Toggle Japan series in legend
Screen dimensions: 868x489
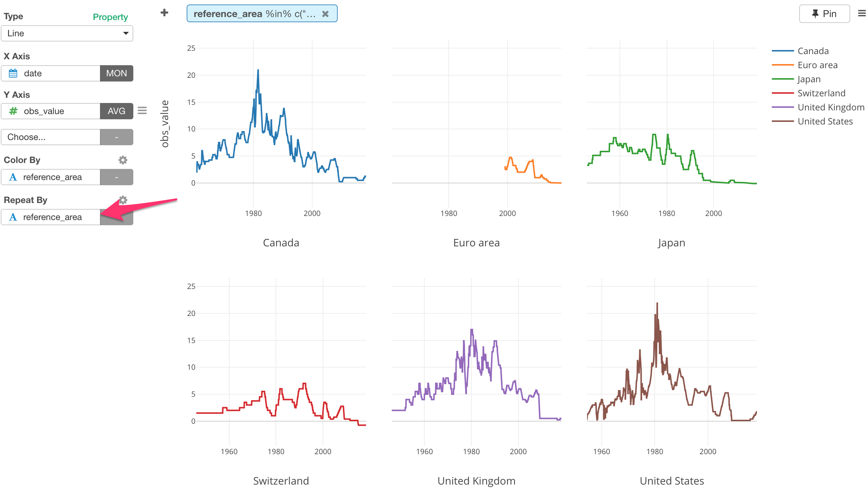coord(796,79)
